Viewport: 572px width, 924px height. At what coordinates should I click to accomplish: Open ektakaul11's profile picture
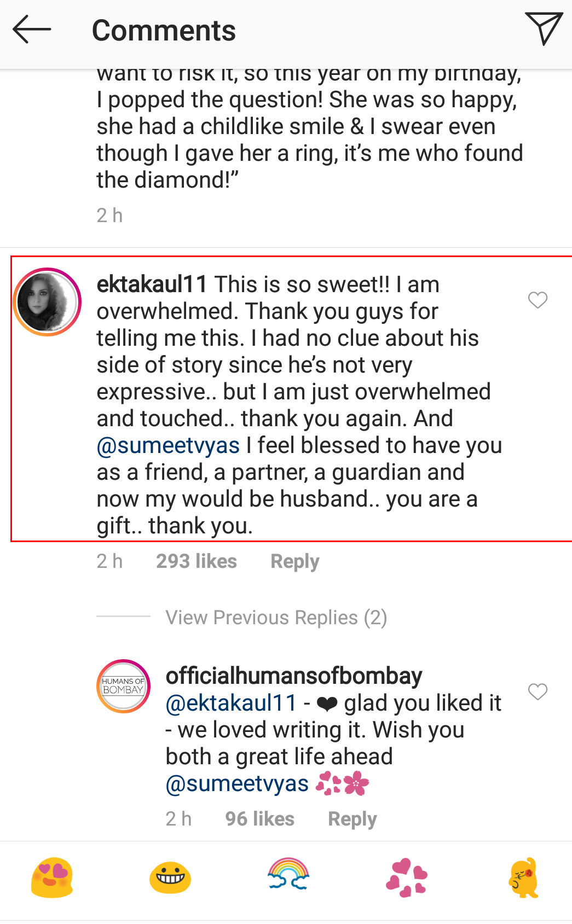[x=47, y=300]
